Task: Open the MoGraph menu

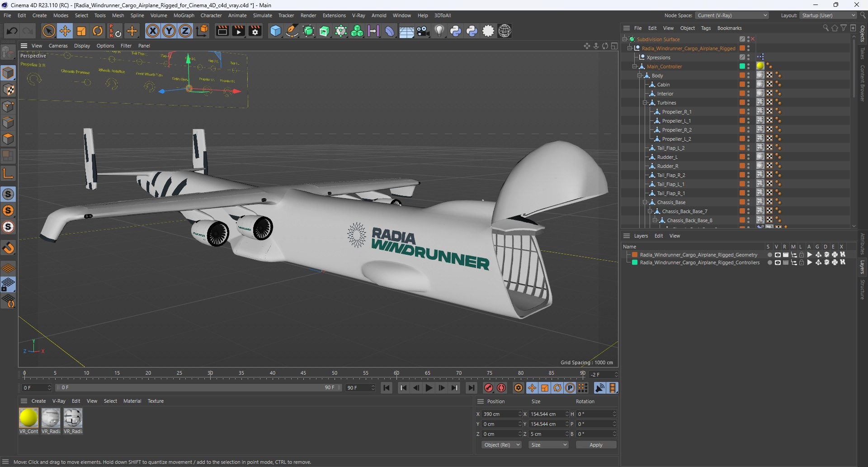Action: coord(184,15)
